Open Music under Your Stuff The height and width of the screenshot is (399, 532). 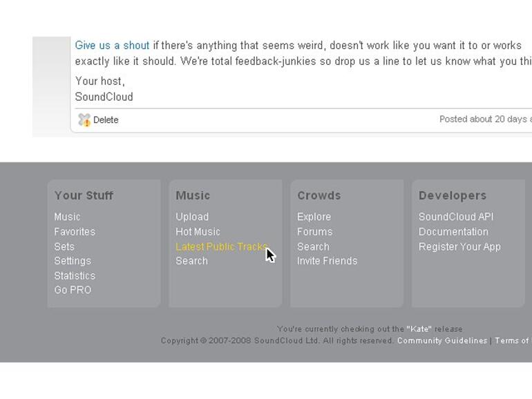[x=67, y=217]
